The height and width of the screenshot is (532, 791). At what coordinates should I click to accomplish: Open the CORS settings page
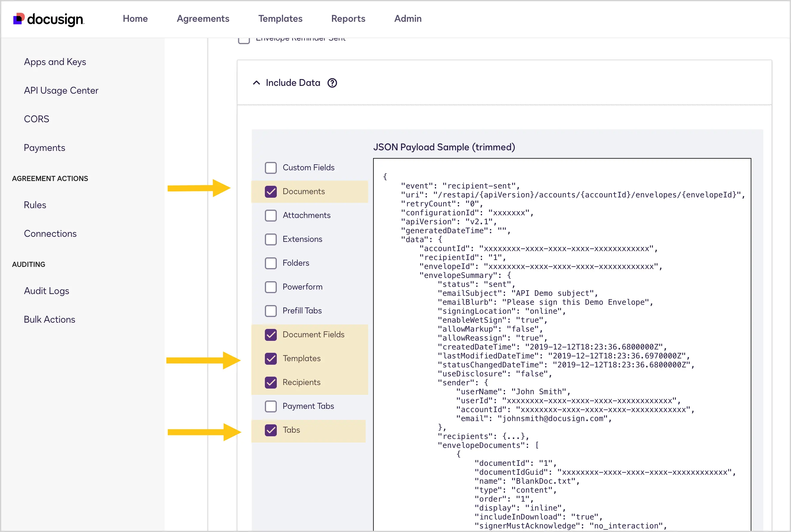[x=37, y=119]
